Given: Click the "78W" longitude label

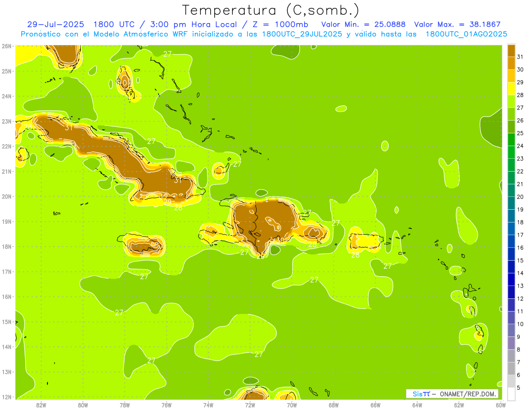Looking at the screenshot, I should [x=125, y=405].
